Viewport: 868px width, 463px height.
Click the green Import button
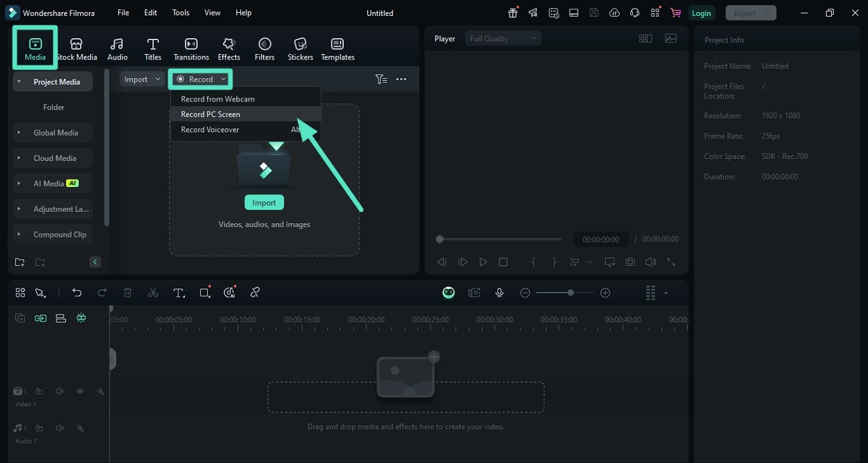[x=264, y=202]
